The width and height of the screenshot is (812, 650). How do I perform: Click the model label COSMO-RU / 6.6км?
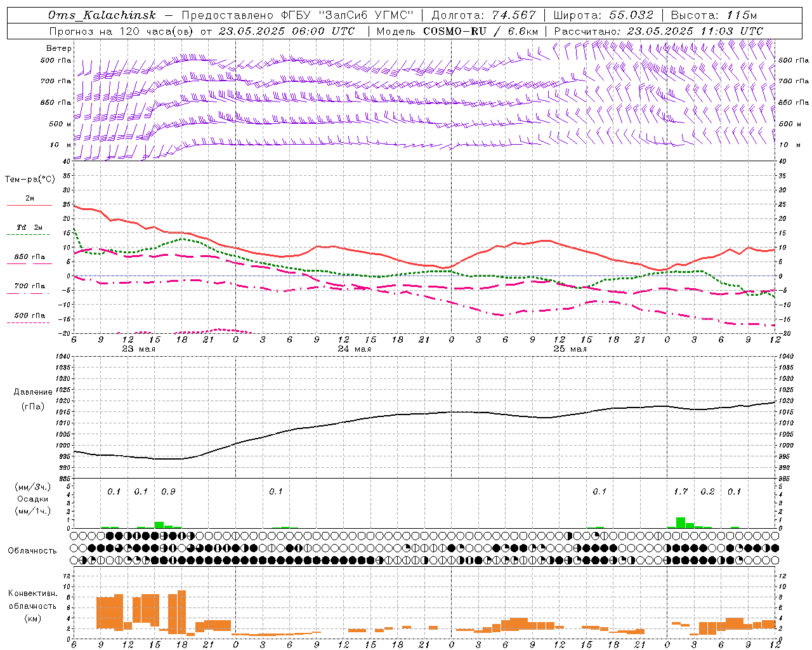click(x=481, y=31)
